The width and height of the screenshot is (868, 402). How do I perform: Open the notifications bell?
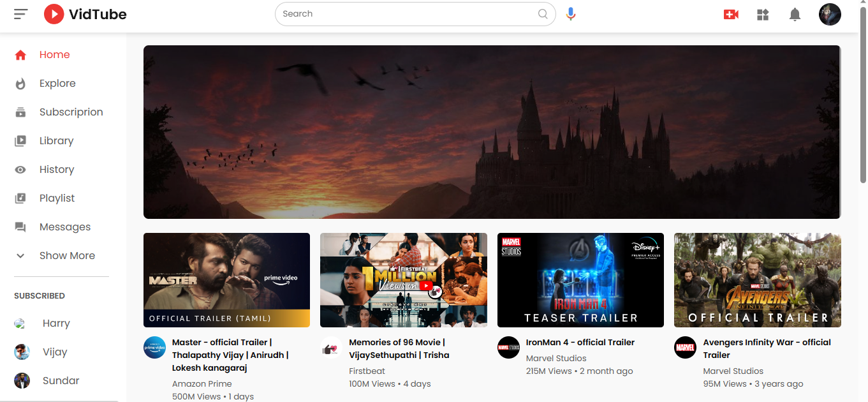click(x=795, y=14)
